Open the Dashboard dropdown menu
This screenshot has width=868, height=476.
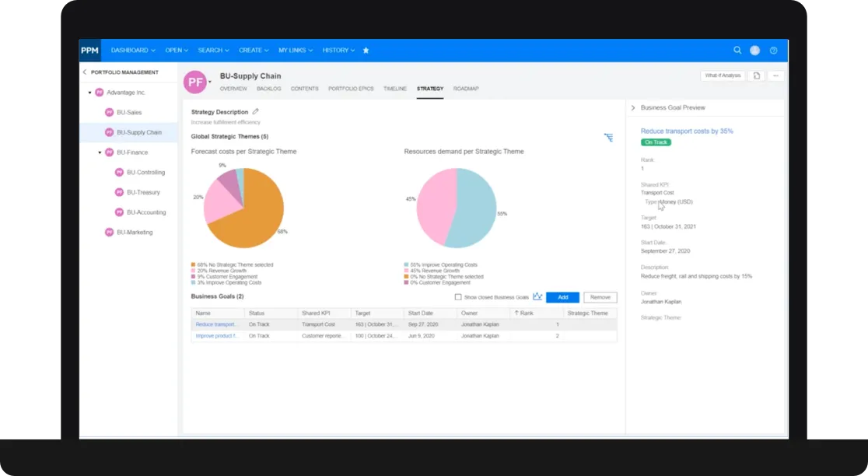[131, 50]
